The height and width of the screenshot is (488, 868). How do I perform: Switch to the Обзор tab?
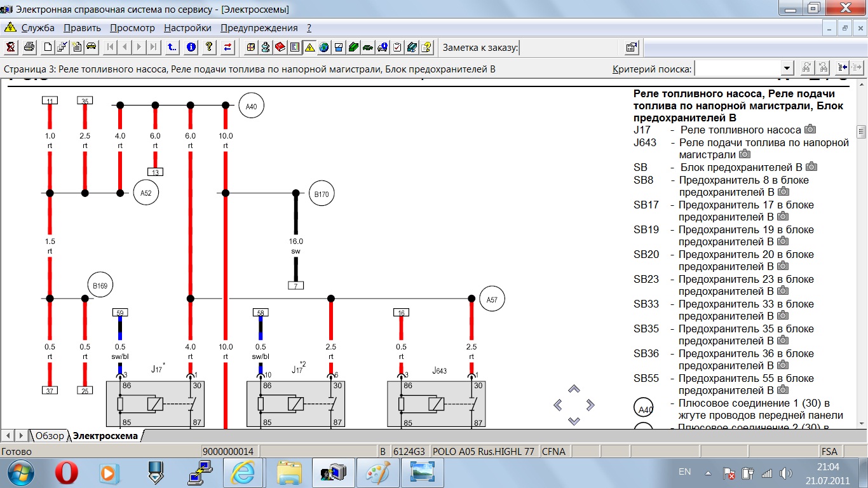pos(49,435)
